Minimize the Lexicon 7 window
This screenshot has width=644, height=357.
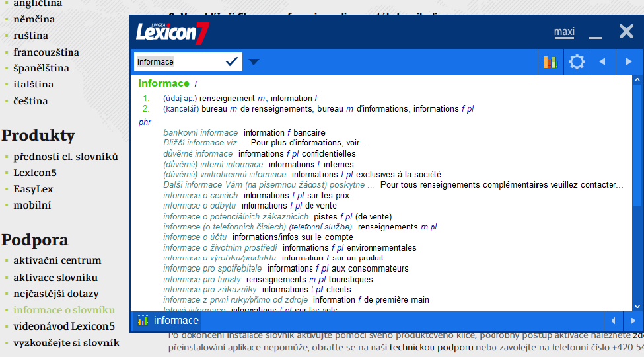pos(595,32)
